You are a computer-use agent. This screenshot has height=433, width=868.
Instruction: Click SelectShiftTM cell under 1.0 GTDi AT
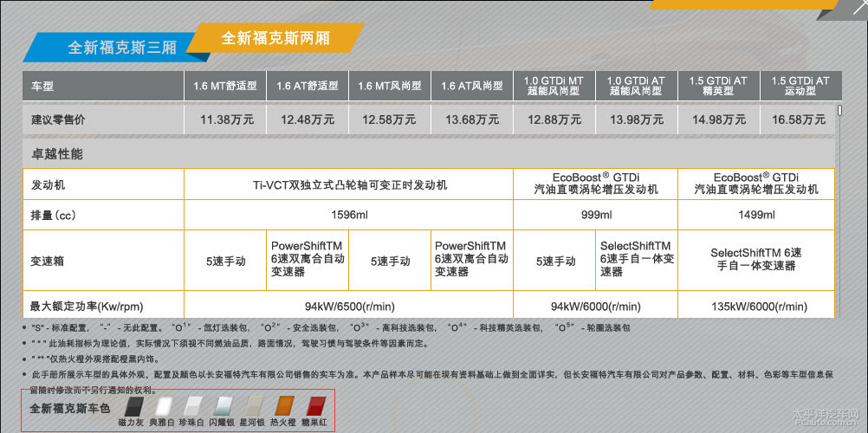pyautogui.click(x=636, y=261)
